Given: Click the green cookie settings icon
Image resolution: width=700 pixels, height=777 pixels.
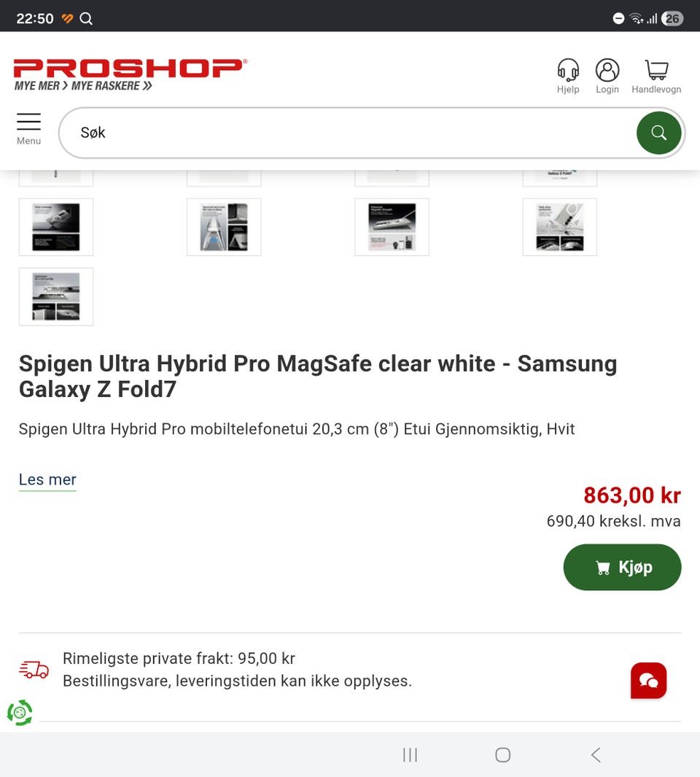Looking at the screenshot, I should coord(20,713).
